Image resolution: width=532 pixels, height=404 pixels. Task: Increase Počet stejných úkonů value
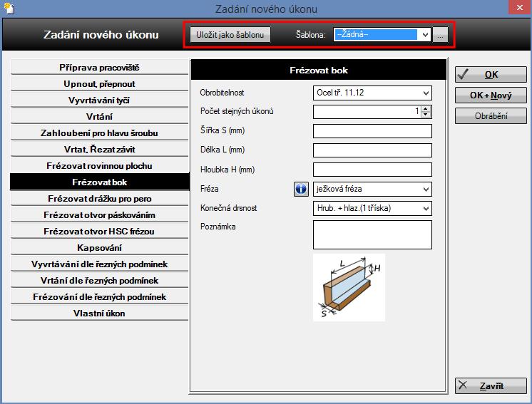point(426,108)
